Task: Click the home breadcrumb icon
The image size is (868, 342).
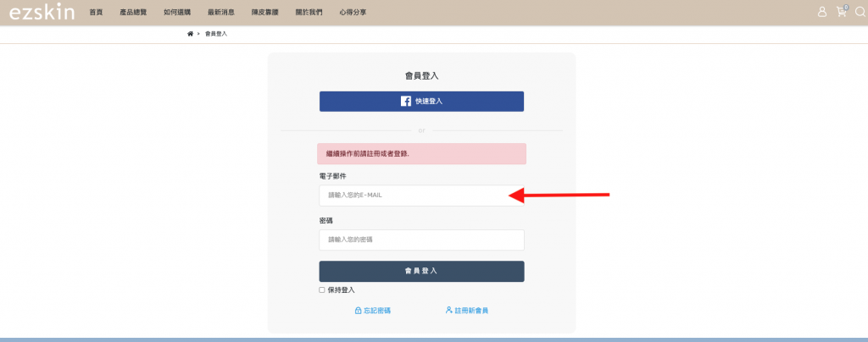Action: [x=191, y=34]
